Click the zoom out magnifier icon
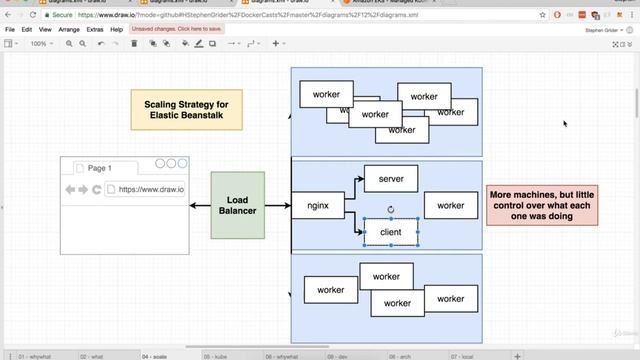Image resolution: width=640 pixels, height=360 pixels. tap(82, 43)
